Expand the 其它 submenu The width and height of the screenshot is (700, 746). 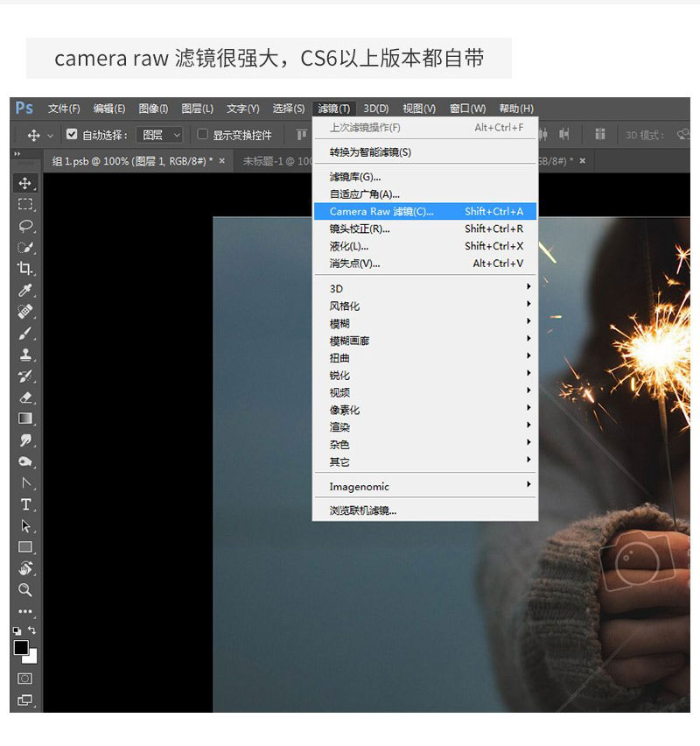(425, 461)
